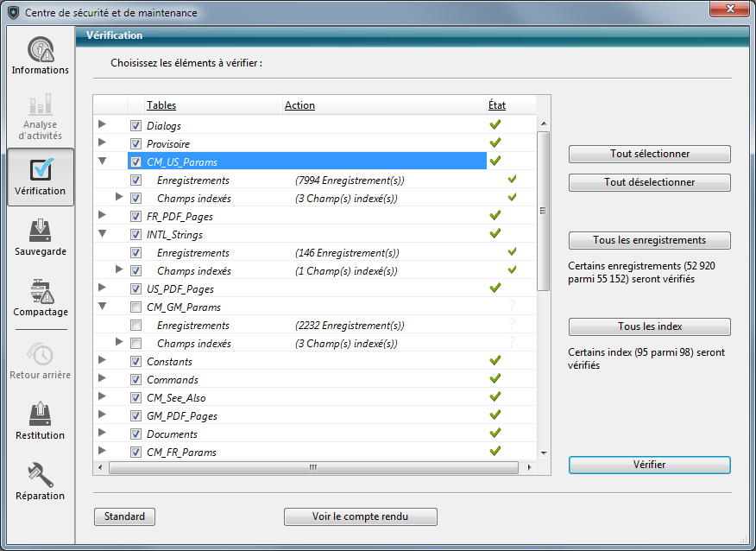Open the Retour arrière clock icon
Image resolution: width=756 pixels, height=551 pixels.
pos(41,354)
